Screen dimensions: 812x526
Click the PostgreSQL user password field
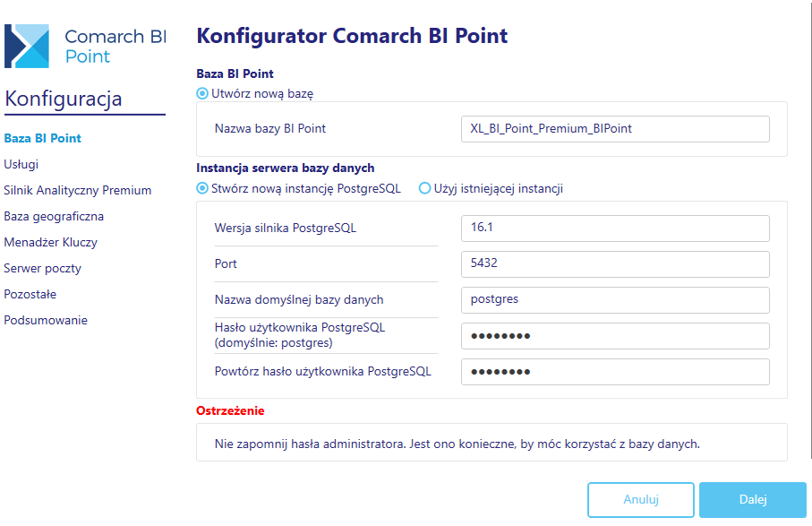click(x=615, y=336)
